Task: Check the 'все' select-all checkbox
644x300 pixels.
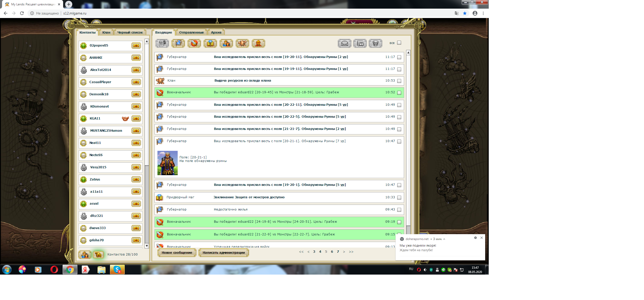Action: 399,43
